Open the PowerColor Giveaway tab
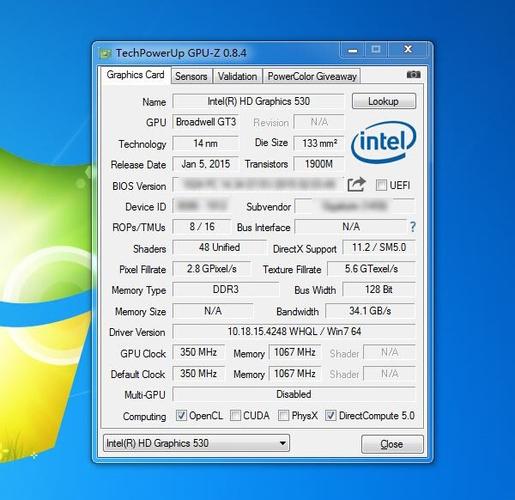Screen dimensions: 515x500 312,76
